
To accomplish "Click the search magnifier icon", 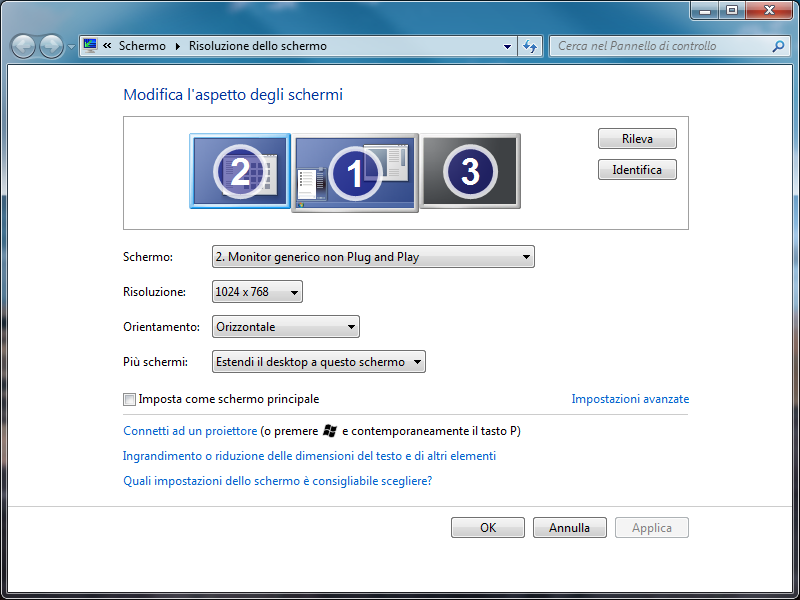I will [x=778, y=46].
